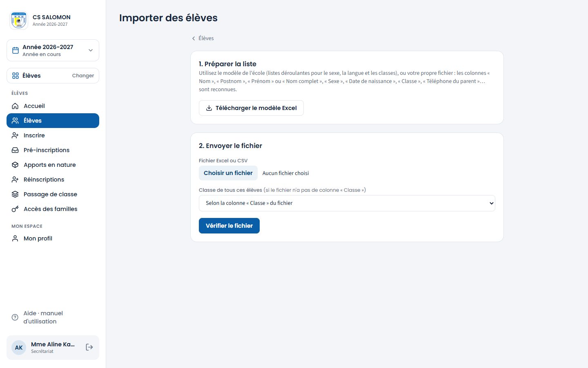Click the logout icon beside Mme Aline

(x=89, y=347)
